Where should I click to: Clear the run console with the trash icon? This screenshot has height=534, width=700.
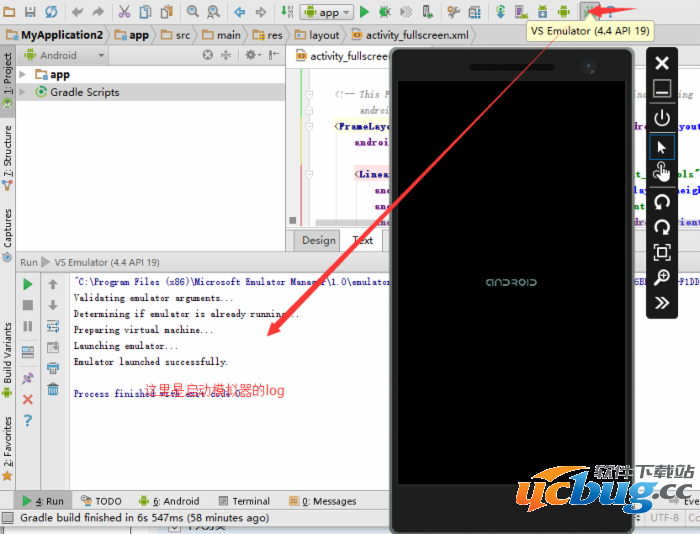(x=53, y=389)
